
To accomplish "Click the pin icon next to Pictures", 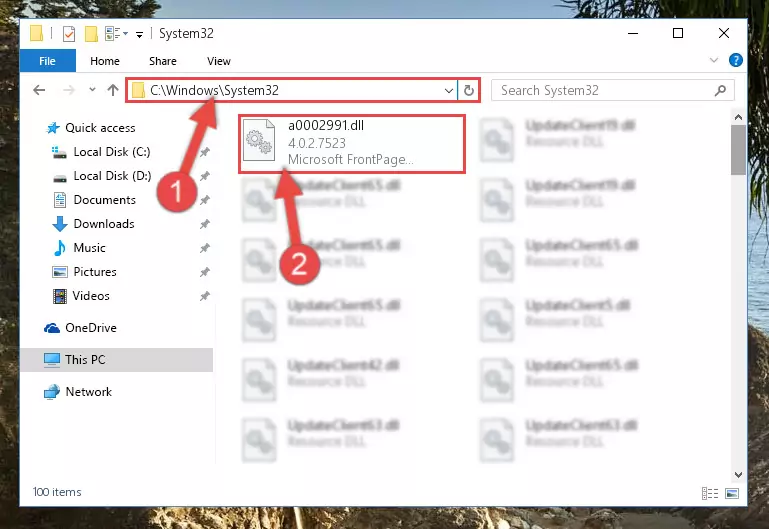I will click(x=205, y=272).
